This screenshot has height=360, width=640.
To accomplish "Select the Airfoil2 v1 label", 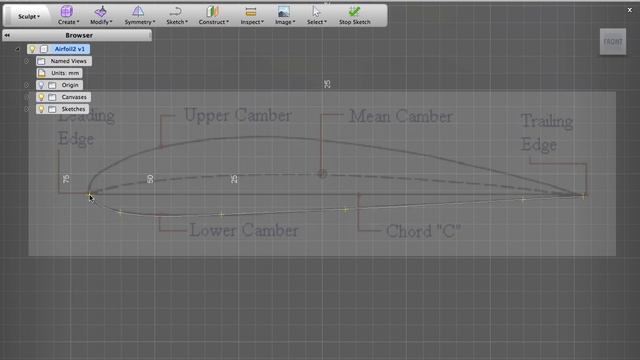I will click(69, 49).
